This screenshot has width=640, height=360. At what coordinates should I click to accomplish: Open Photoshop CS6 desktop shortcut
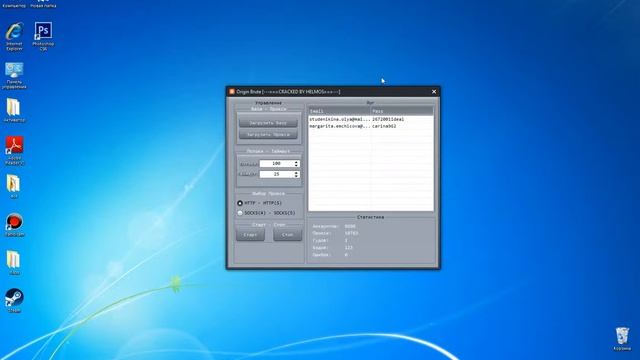(43, 36)
